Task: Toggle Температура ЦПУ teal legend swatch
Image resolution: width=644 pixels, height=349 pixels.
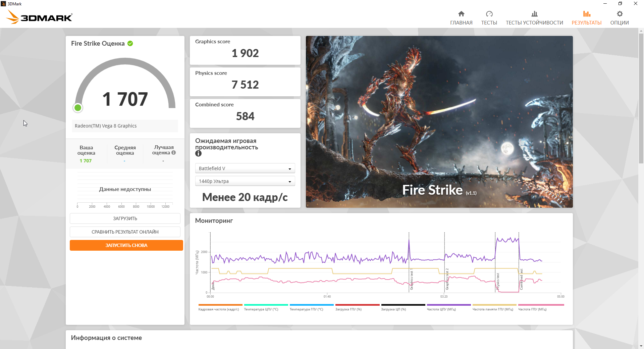Action: pos(266,305)
